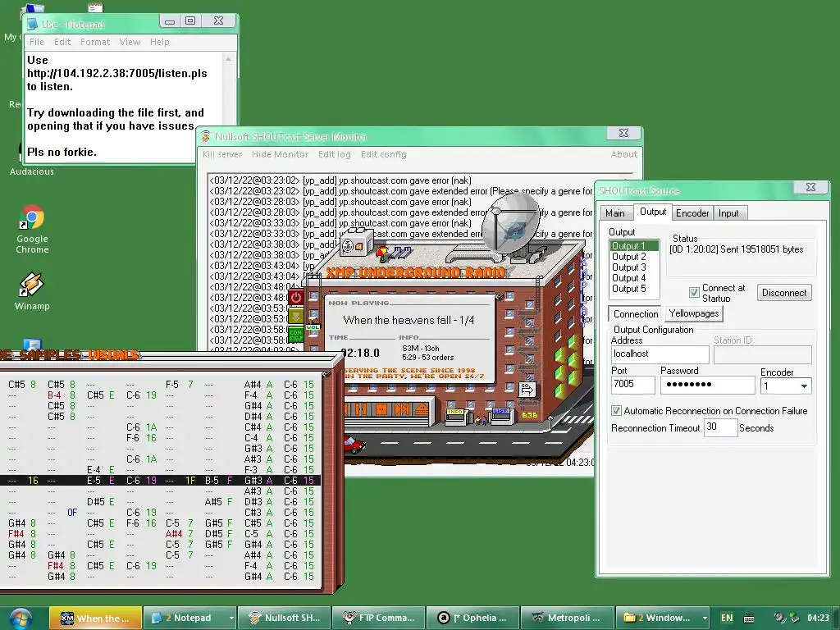Open Notepad's File menu
The height and width of the screenshot is (630, 840).
click(x=36, y=42)
